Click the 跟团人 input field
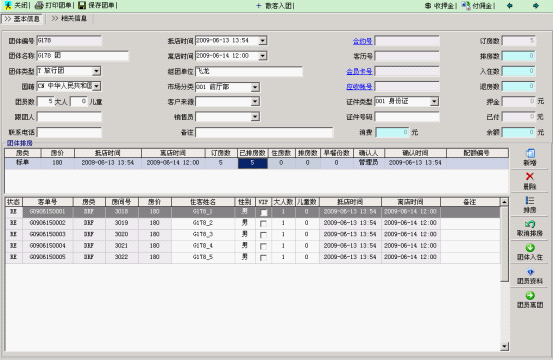 click(x=69, y=117)
